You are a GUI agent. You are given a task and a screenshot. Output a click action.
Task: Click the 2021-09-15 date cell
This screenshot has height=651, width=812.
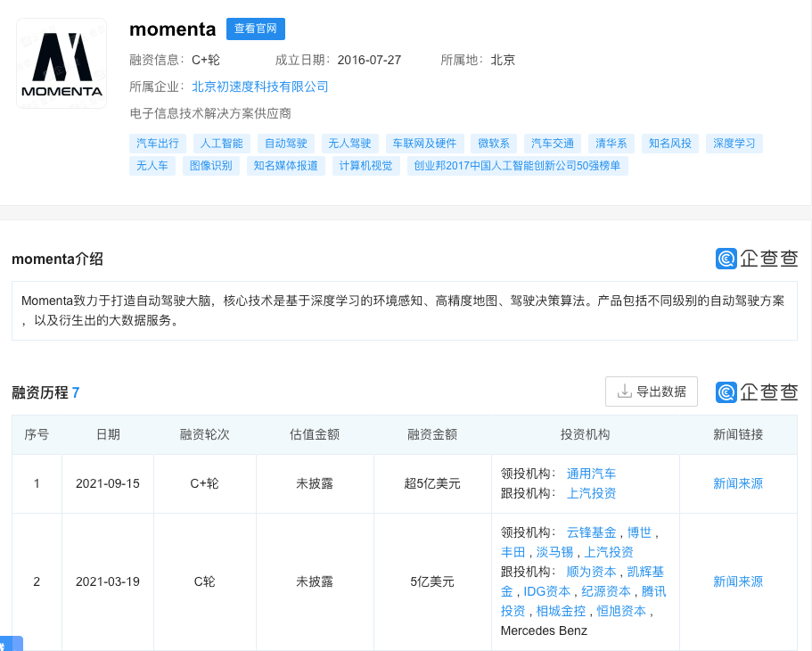click(x=108, y=483)
